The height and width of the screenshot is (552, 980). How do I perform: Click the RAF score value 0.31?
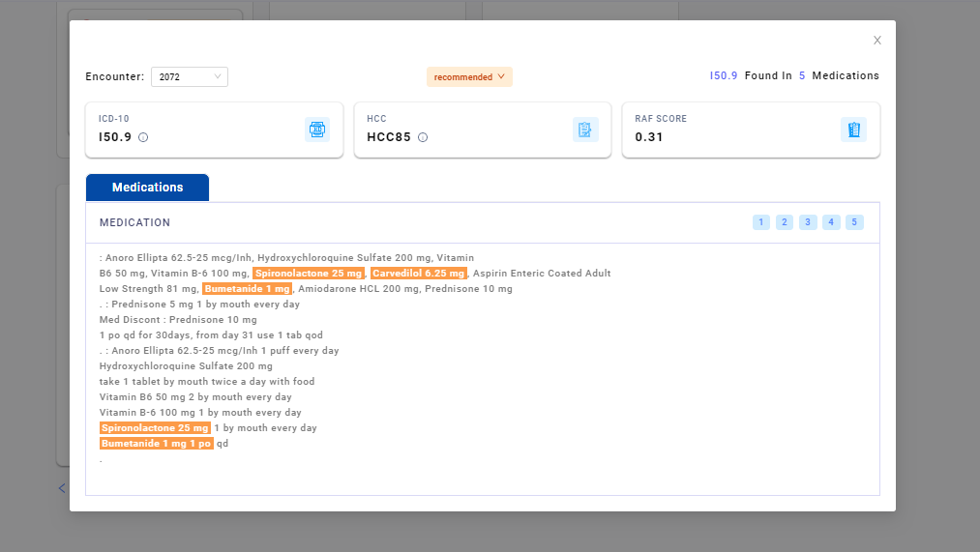pos(649,137)
